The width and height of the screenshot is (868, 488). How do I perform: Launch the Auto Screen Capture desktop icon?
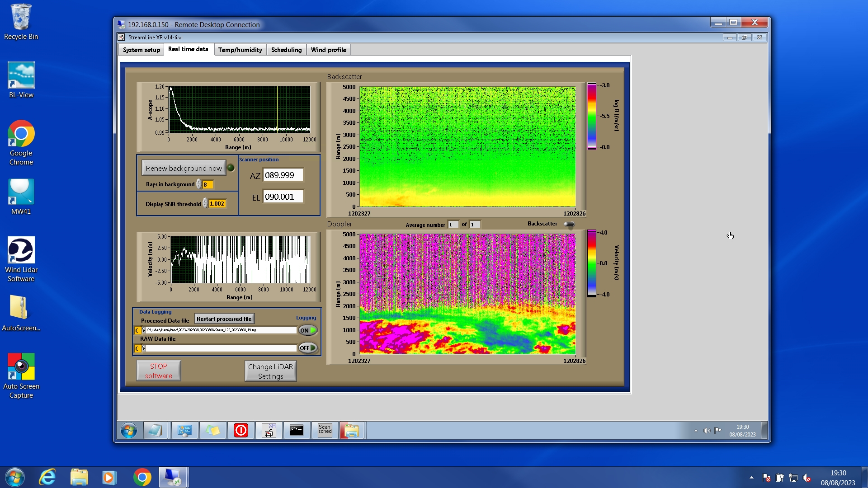[x=21, y=375]
